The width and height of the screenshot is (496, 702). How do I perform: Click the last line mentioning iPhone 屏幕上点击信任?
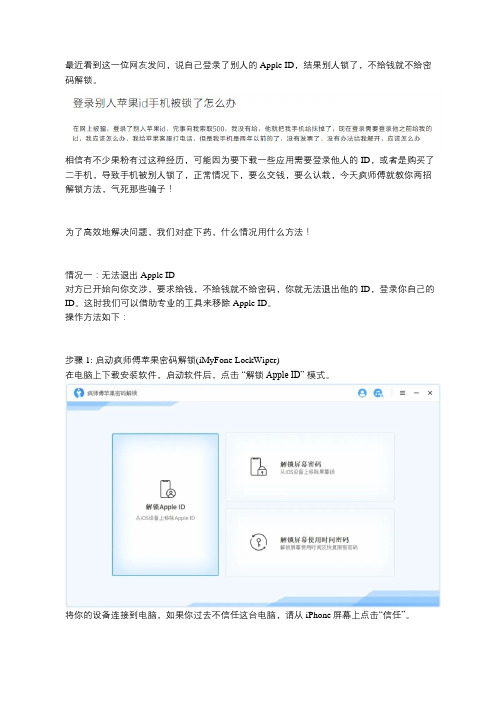click(238, 615)
